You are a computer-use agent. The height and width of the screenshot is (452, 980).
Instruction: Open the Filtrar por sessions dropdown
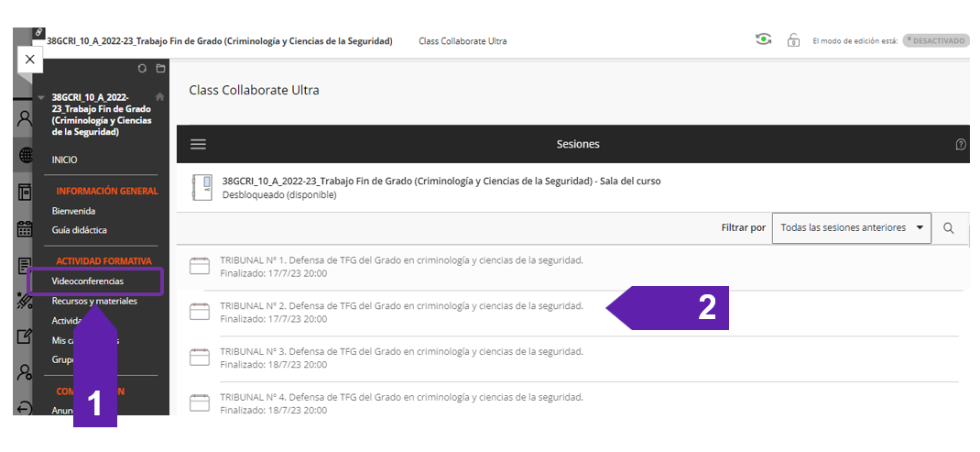tap(851, 228)
